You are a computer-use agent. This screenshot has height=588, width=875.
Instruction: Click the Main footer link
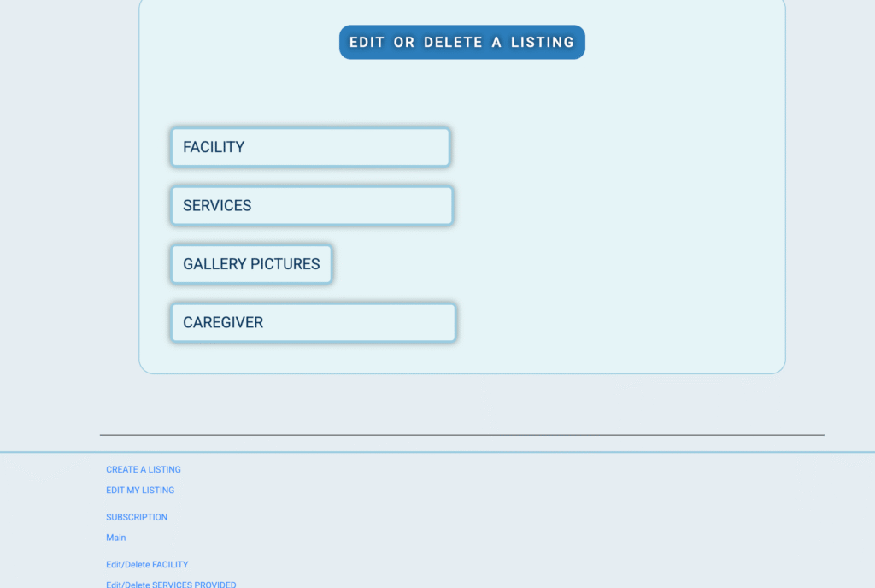[x=116, y=538]
